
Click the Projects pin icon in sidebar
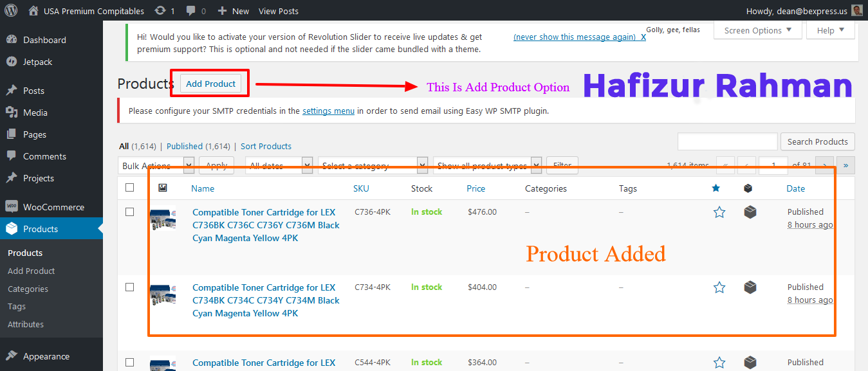pyautogui.click(x=12, y=178)
